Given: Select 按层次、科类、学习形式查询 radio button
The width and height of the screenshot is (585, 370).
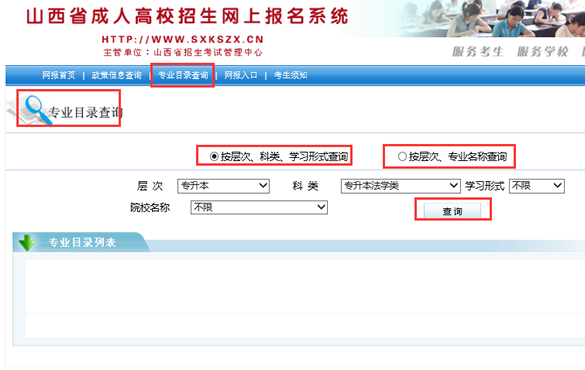Looking at the screenshot, I should [x=214, y=156].
